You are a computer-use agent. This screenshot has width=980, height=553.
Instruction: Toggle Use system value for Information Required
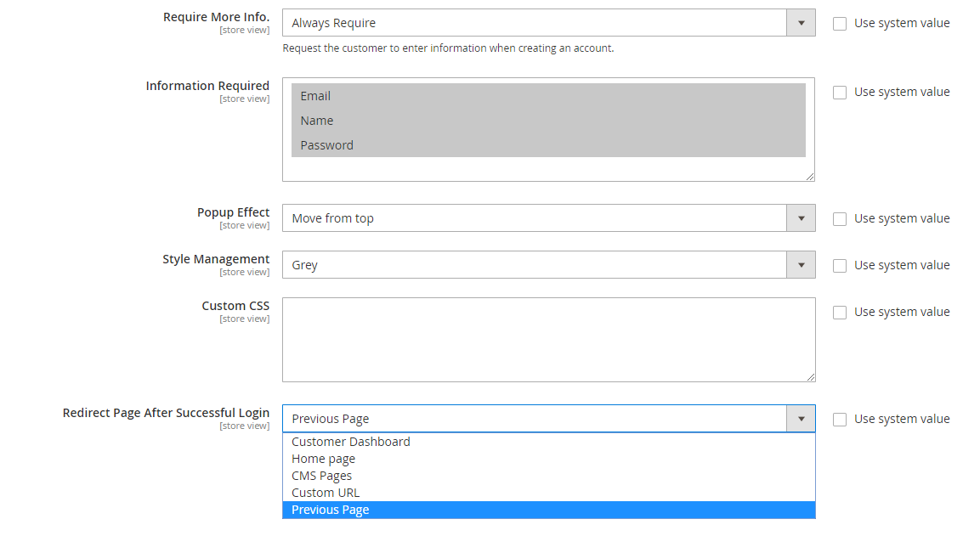pyautogui.click(x=840, y=93)
